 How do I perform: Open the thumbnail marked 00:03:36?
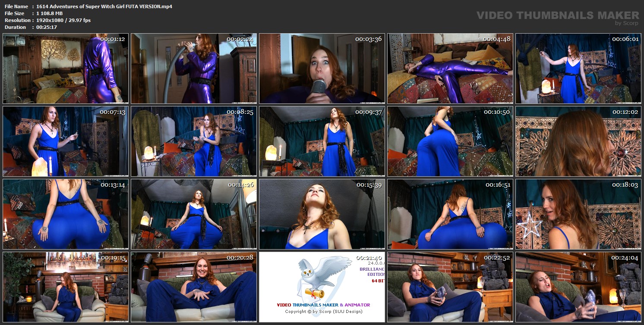click(x=322, y=69)
